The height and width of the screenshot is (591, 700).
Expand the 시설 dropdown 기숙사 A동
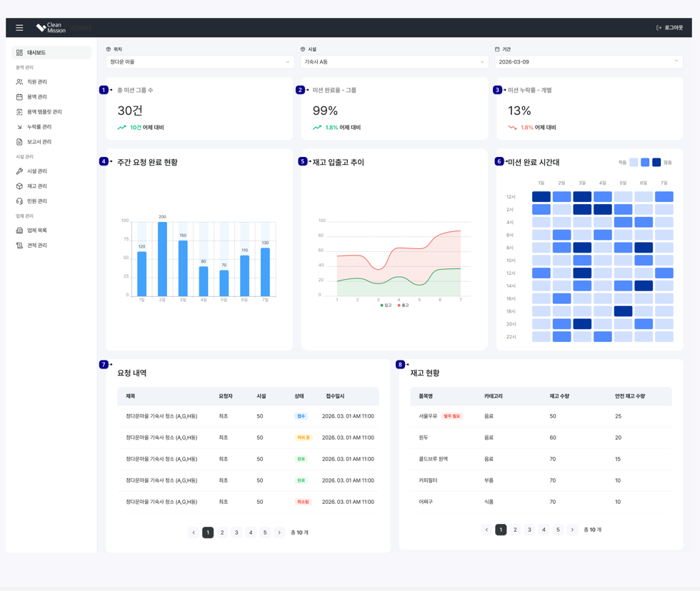coord(394,62)
